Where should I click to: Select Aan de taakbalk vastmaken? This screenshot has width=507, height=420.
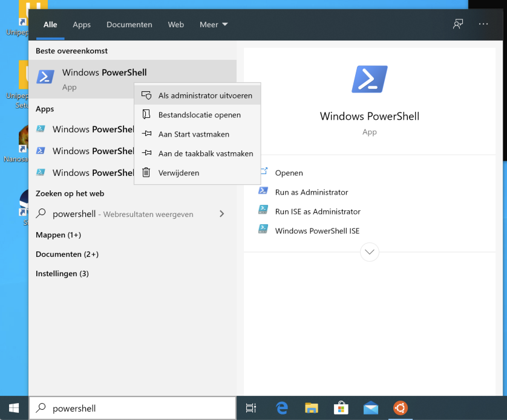click(x=206, y=153)
